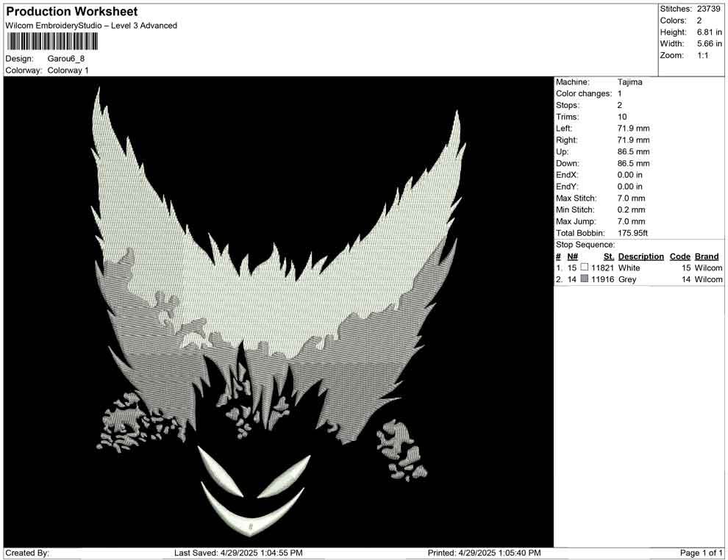Click the barcode under the header

pyautogui.click(x=52, y=42)
